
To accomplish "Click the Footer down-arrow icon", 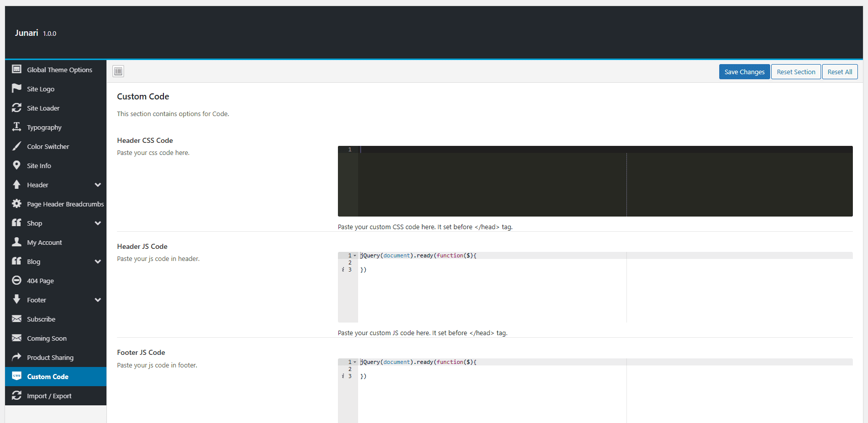I will pos(17,299).
